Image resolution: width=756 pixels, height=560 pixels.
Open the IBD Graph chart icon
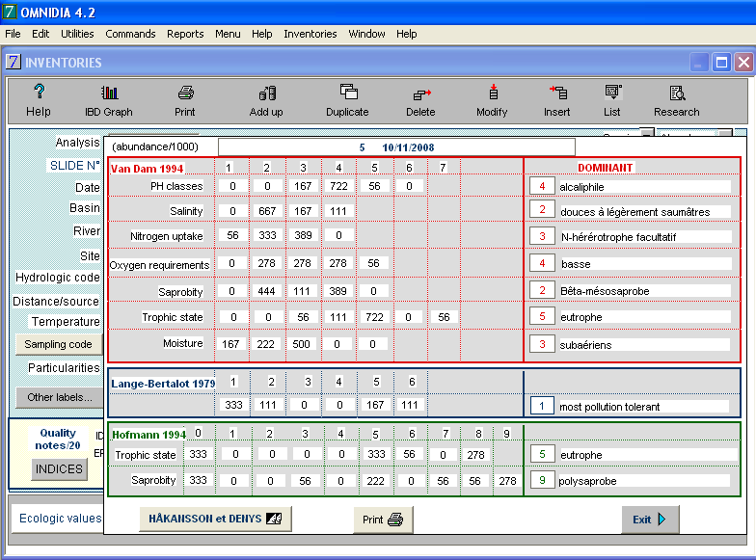point(110,93)
